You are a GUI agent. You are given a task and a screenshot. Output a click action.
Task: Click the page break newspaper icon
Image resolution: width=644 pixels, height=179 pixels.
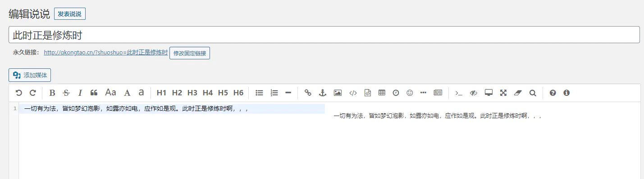pyautogui.click(x=438, y=93)
